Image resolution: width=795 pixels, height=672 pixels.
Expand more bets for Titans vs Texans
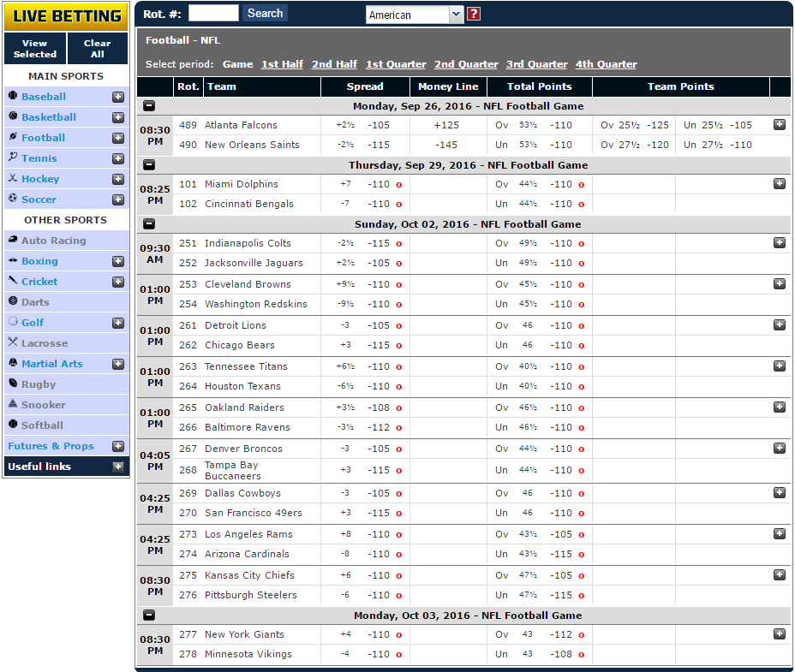780,366
